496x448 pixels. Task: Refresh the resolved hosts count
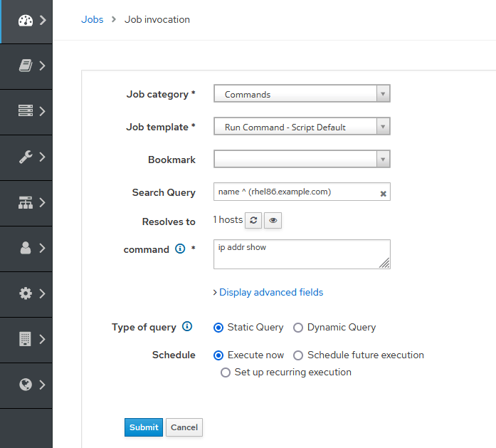click(x=254, y=221)
